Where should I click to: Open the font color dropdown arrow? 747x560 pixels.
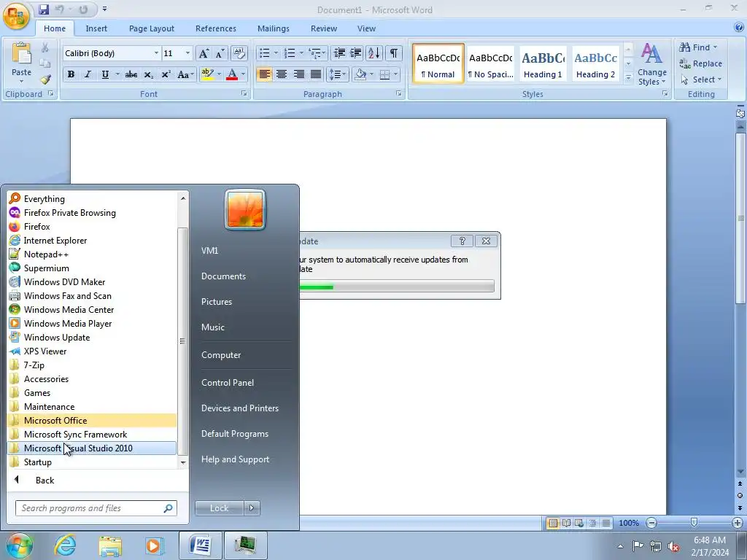tap(243, 74)
